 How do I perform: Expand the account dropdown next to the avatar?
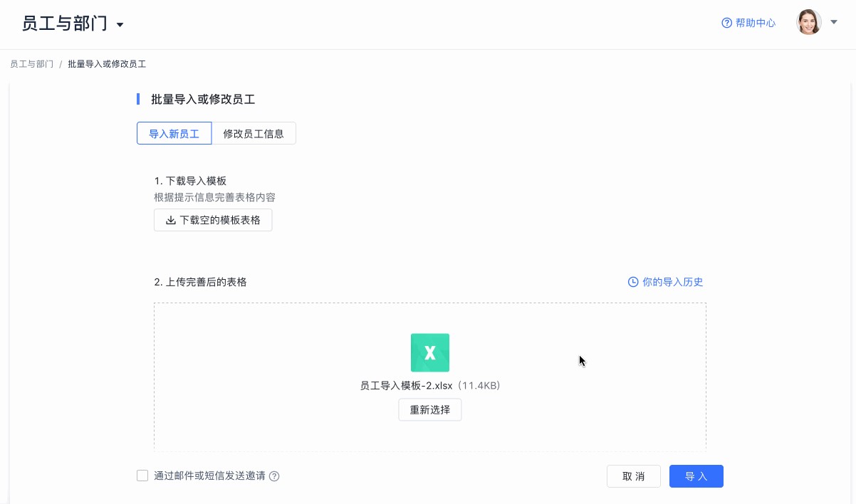(834, 21)
